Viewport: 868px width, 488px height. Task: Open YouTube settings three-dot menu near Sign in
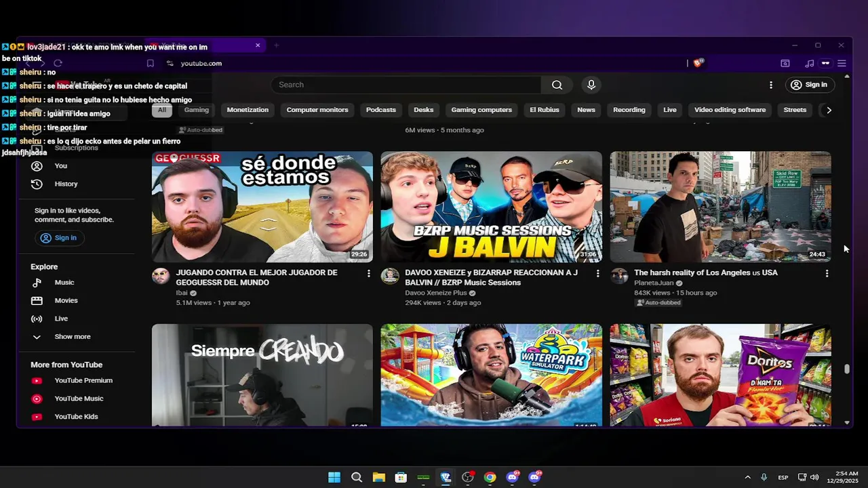pyautogui.click(x=770, y=85)
